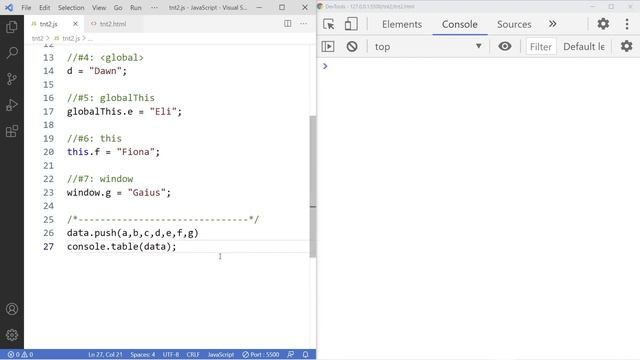Show more DevTools tabs chevron
This screenshot has width=640, height=360.
tap(552, 24)
